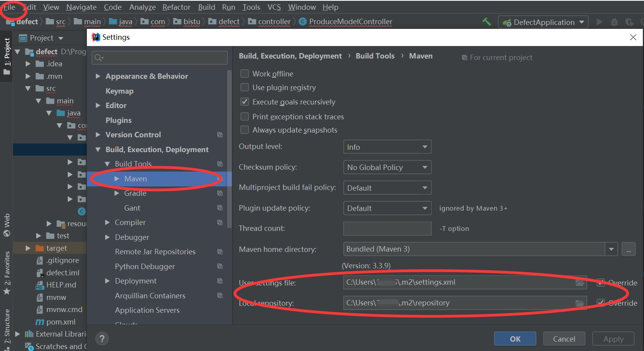This screenshot has height=351, width=644.
Task: Open the Refactor menu
Action: point(176,7)
